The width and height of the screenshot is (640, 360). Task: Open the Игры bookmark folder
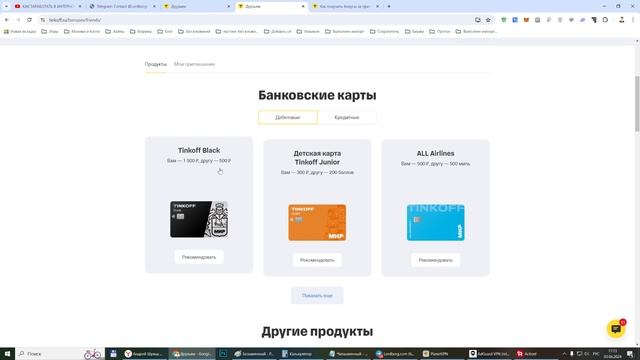(x=50, y=31)
